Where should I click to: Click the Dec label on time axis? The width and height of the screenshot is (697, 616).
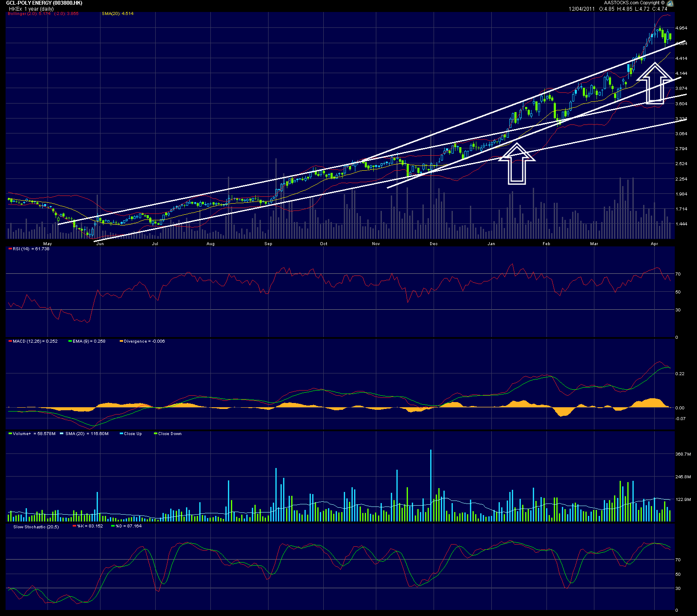(434, 244)
